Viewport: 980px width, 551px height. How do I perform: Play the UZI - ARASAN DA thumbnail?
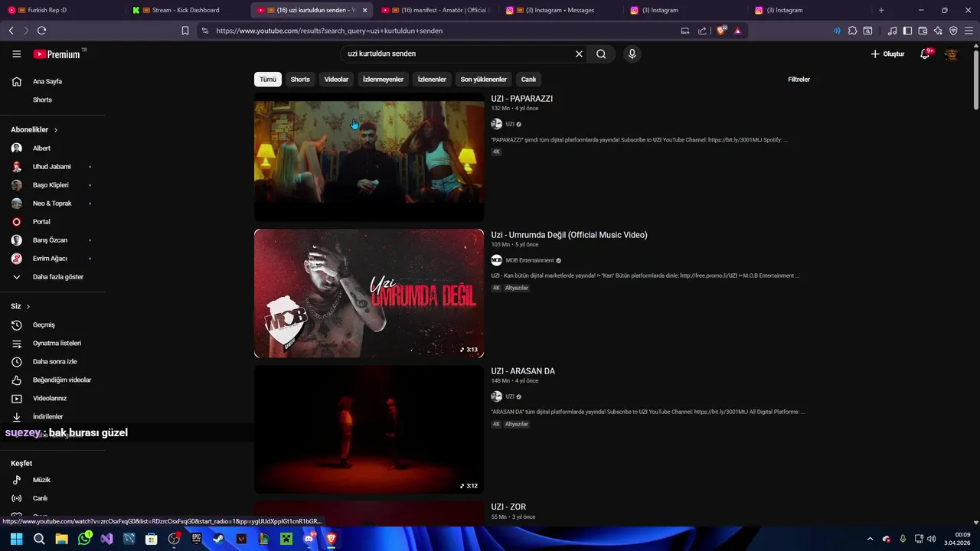pyautogui.click(x=369, y=429)
